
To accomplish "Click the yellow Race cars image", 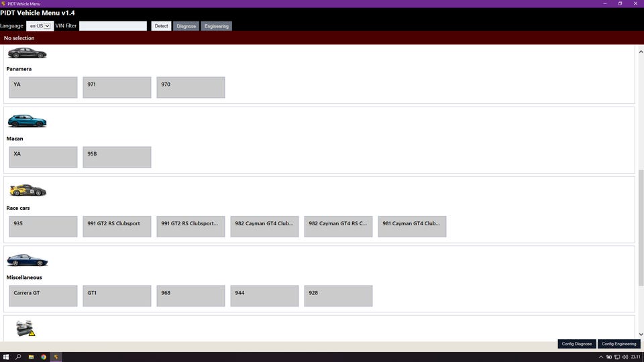I will click(28, 190).
